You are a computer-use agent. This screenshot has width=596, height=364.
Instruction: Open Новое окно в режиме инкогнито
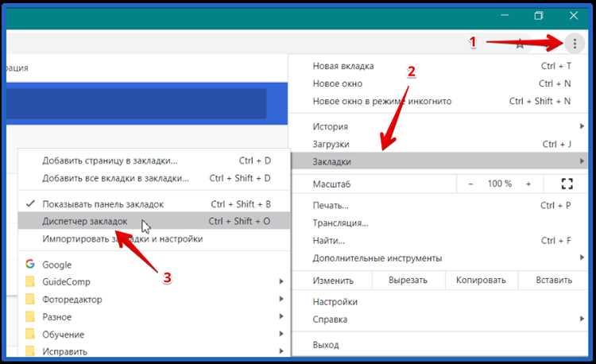(439, 101)
